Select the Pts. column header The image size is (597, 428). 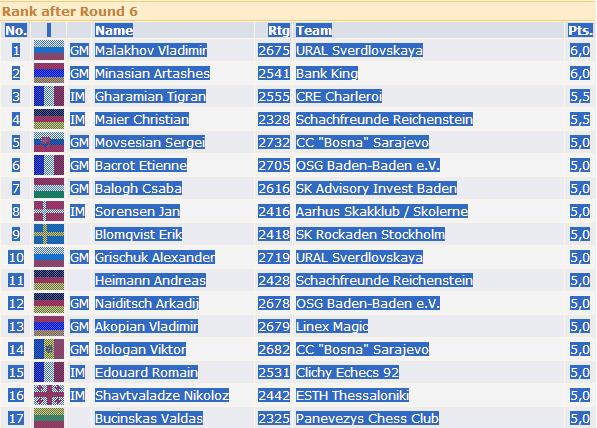click(580, 30)
